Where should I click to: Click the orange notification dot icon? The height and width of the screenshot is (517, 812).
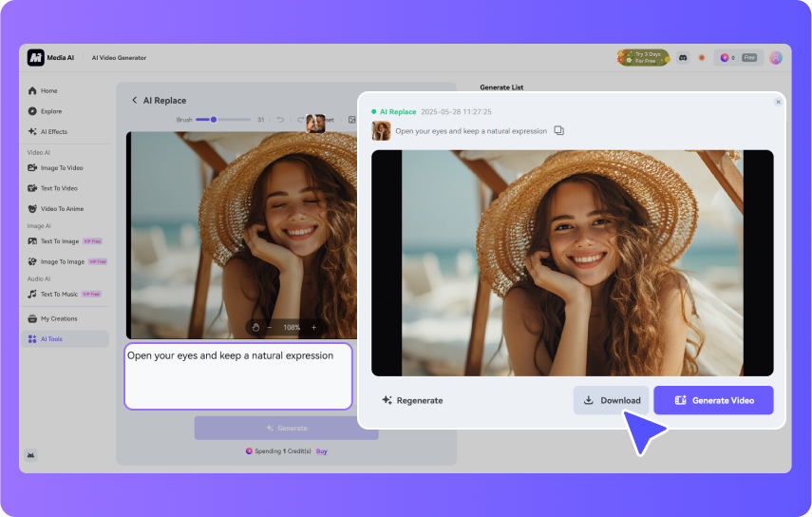click(702, 58)
